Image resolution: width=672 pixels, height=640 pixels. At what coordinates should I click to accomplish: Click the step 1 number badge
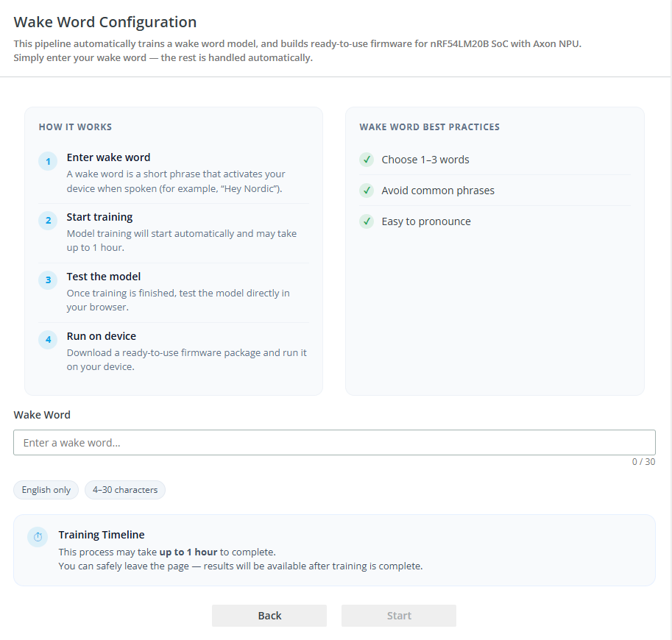pos(48,162)
